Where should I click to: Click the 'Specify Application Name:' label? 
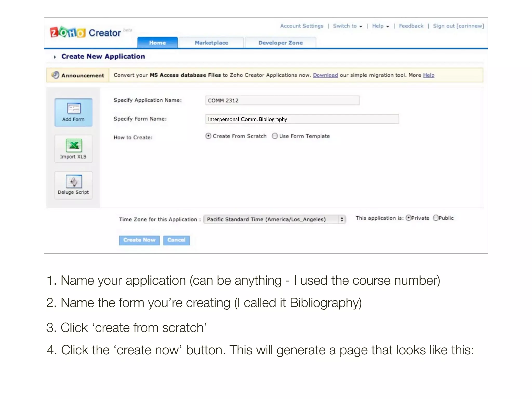click(x=148, y=100)
